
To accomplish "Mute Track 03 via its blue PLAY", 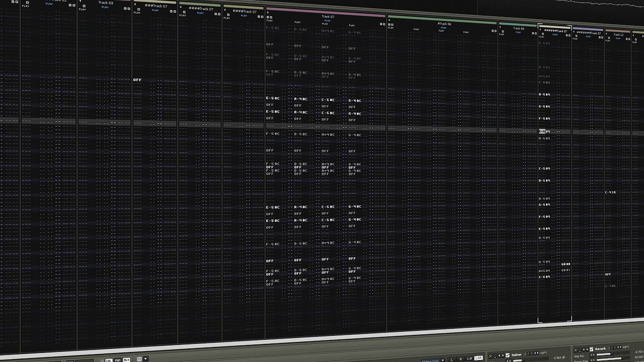I will click(105, 7).
